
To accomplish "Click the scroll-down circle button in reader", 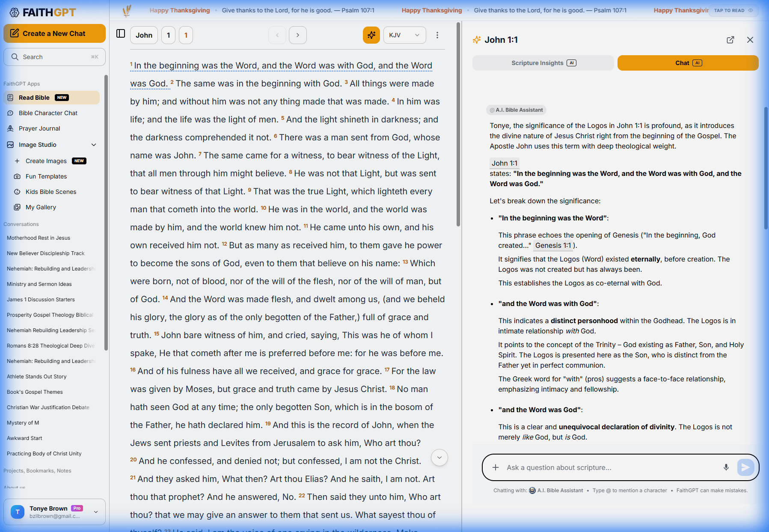I will pyautogui.click(x=439, y=458).
